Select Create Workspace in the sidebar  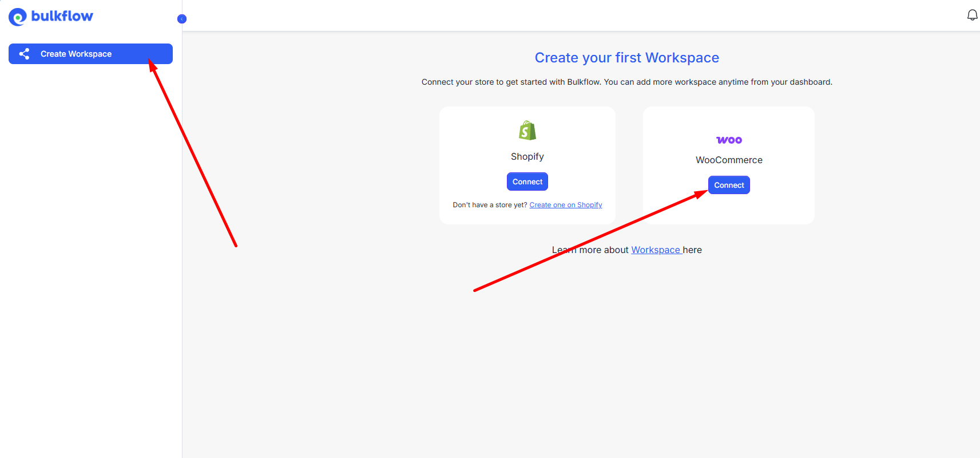[90, 54]
